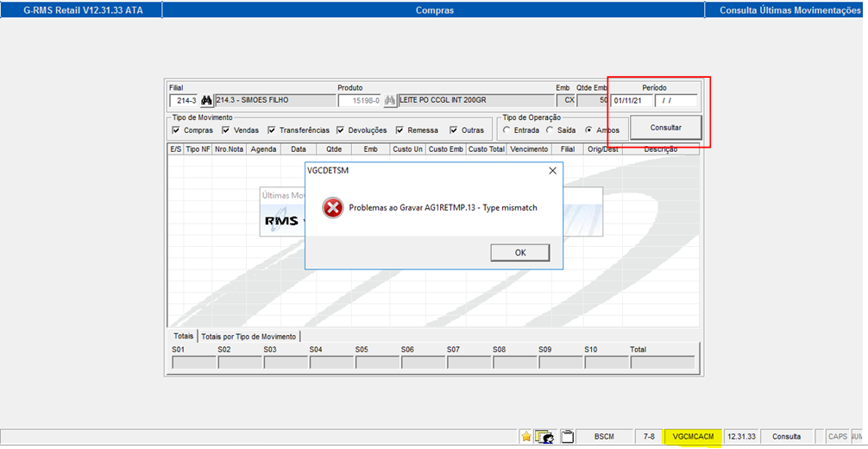Click VGCMCACM program code in status bar
Image resolution: width=868 pixels, height=449 pixels.
[x=693, y=436]
